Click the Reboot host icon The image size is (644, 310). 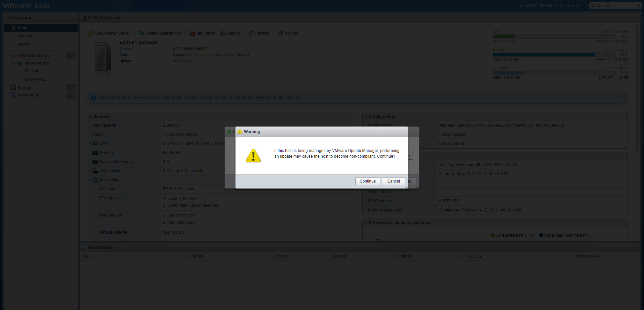pos(223,33)
